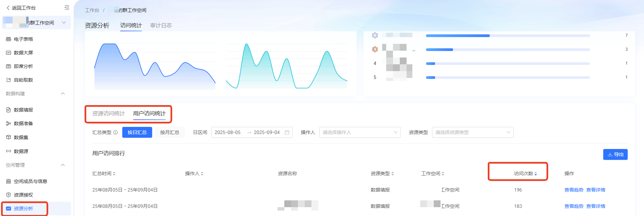Switch to the 资源访问统计 tab
Screen dimensions: 644x216
tap(108, 114)
